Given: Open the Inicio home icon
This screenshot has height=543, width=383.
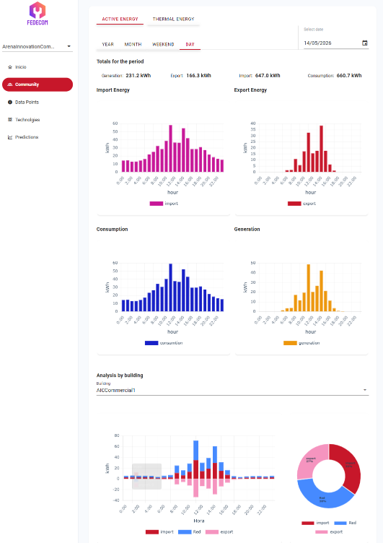Looking at the screenshot, I should 10,67.
